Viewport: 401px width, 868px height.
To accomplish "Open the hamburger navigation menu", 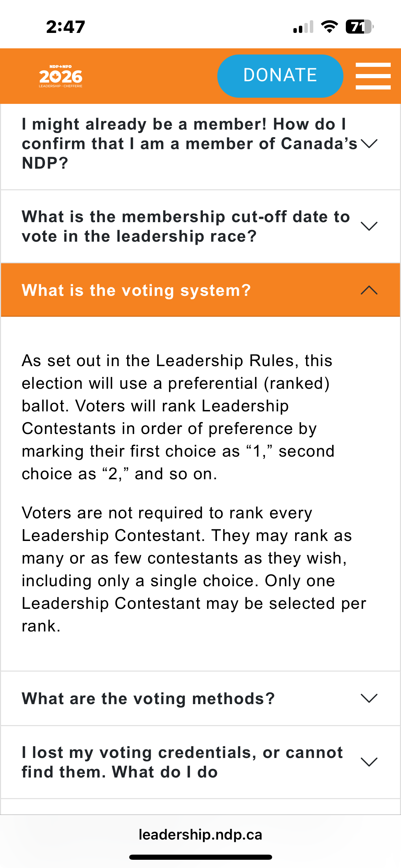I will [x=373, y=76].
